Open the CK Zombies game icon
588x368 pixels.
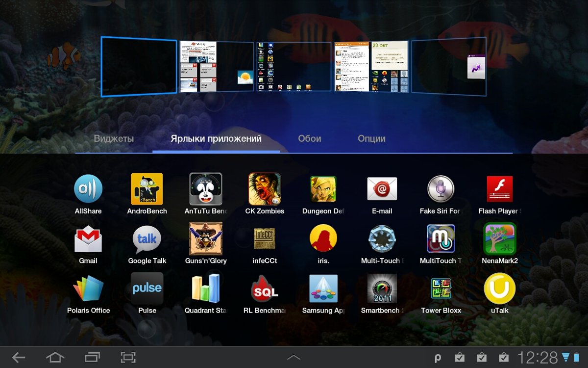point(265,189)
